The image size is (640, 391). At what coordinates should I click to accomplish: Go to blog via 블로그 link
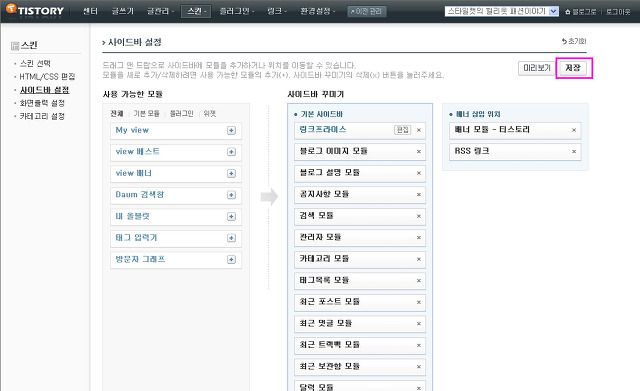(580, 12)
